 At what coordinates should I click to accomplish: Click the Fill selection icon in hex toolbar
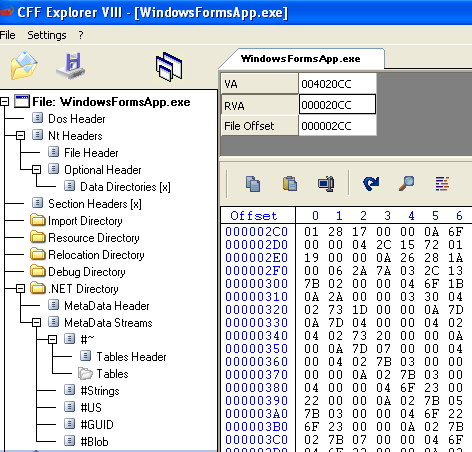coord(326,184)
